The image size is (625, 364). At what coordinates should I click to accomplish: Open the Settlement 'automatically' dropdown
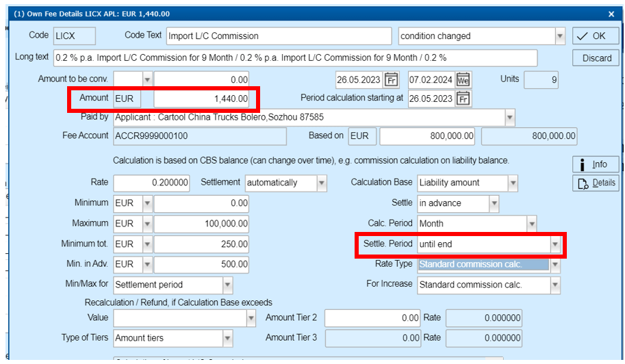click(322, 183)
